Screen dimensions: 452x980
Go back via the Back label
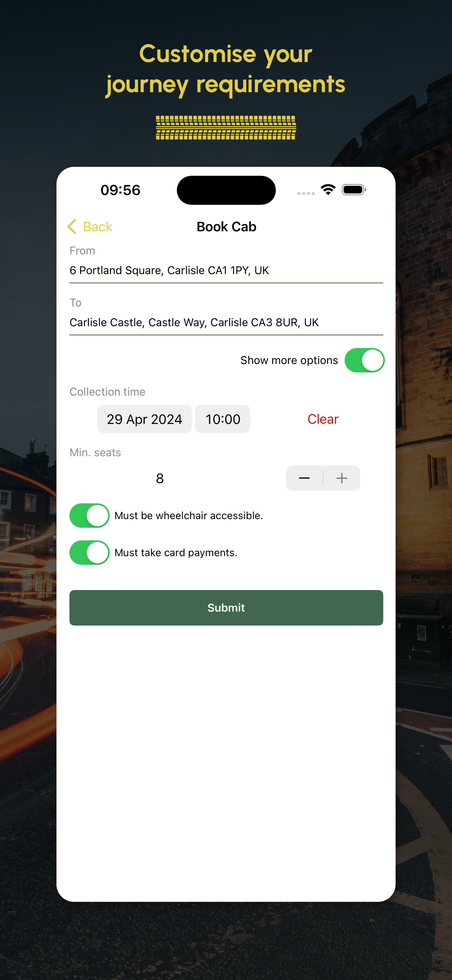point(97,227)
